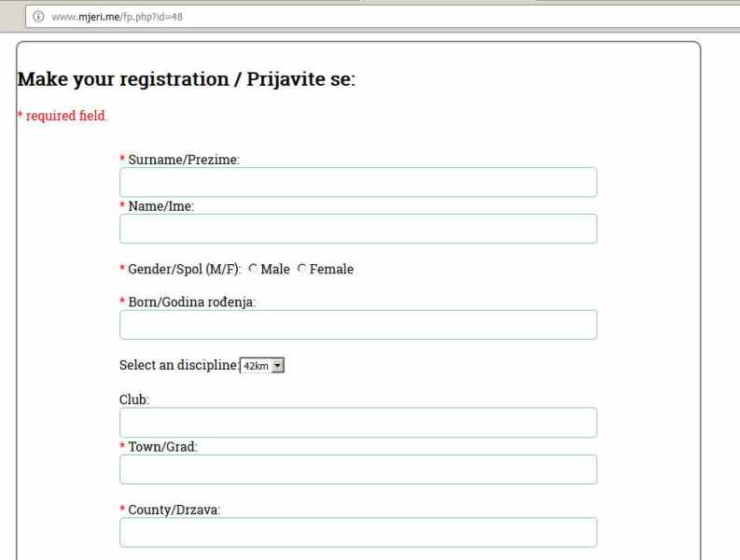Click the red required field notice
The width and height of the screenshot is (740, 560).
click(x=63, y=116)
